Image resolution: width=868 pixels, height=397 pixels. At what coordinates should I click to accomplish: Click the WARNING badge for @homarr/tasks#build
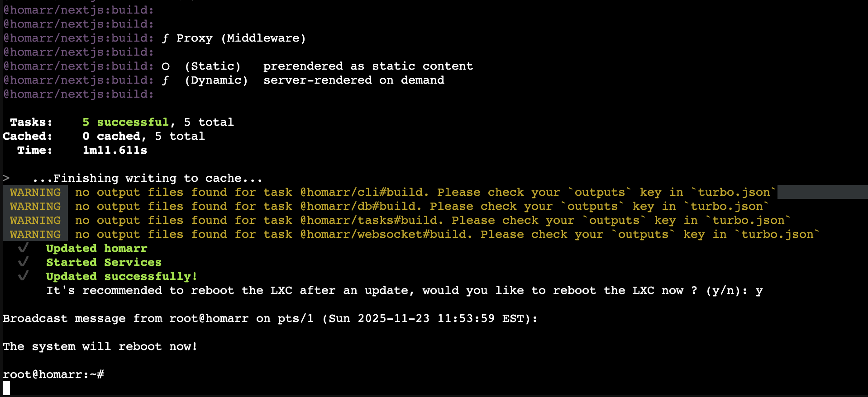point(35,220)
